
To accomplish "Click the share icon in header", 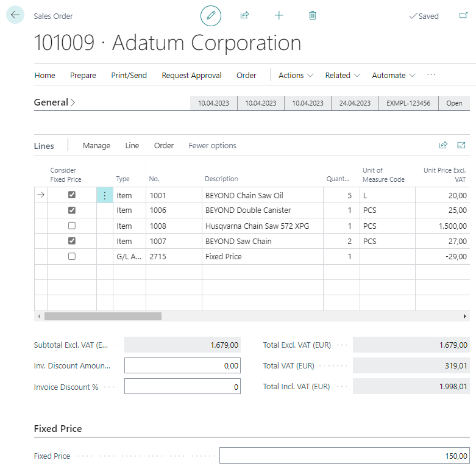I will click(245, 16).
